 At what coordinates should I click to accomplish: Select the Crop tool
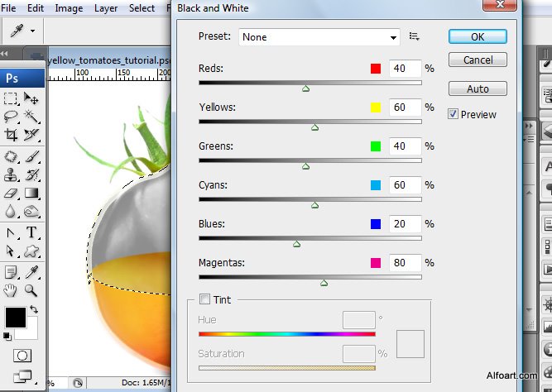pos(12,135)
